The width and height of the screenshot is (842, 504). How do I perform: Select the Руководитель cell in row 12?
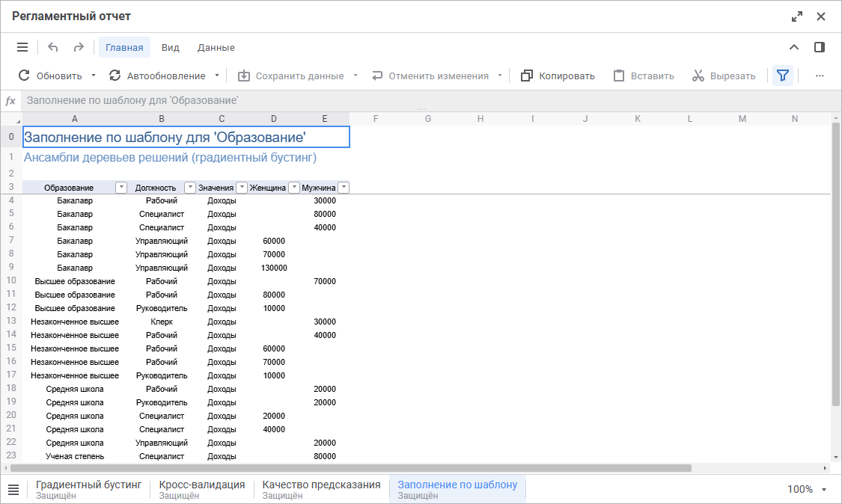click(162, 308)
